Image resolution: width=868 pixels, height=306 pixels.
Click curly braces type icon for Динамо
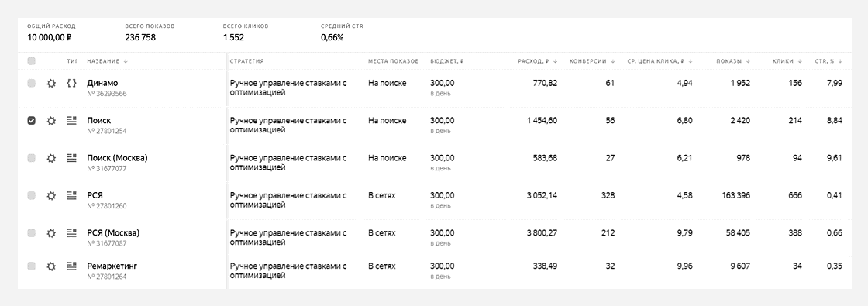click(71, 83)
